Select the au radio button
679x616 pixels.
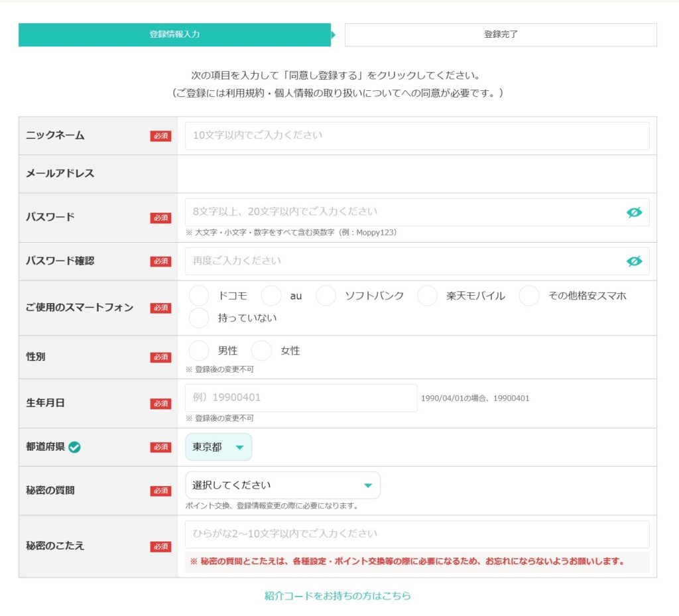[271, 296]
